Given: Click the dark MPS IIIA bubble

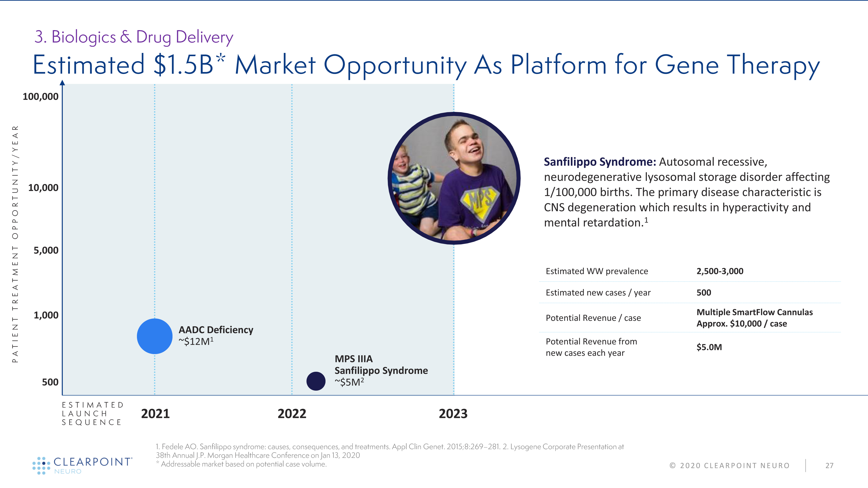Looking at the screenshot, I should click(x=316, y=381).
